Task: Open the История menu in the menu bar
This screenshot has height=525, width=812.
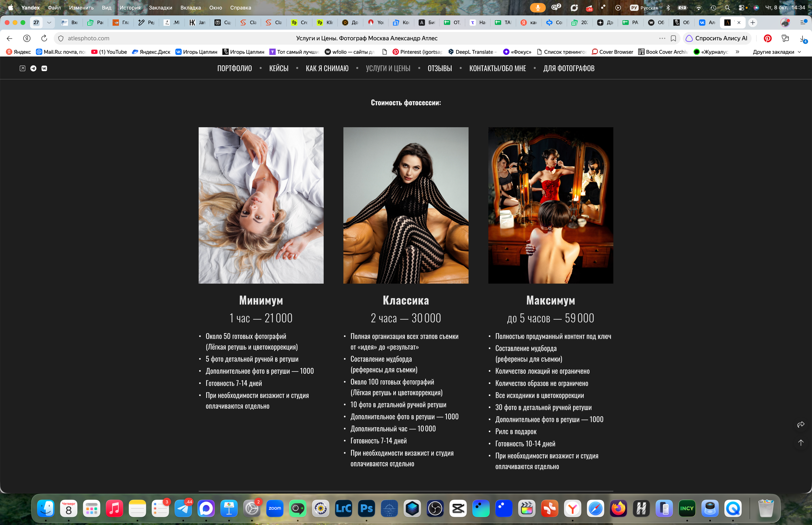Action: point(130,8)
